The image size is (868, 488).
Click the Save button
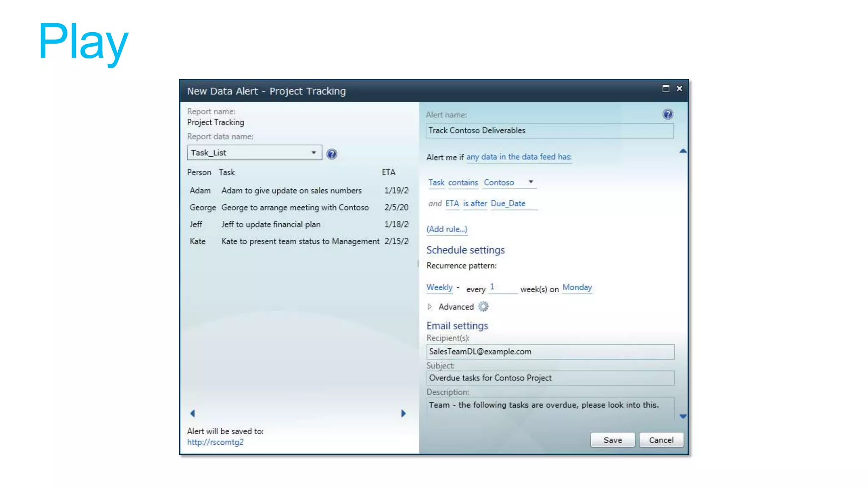point(612,440)
